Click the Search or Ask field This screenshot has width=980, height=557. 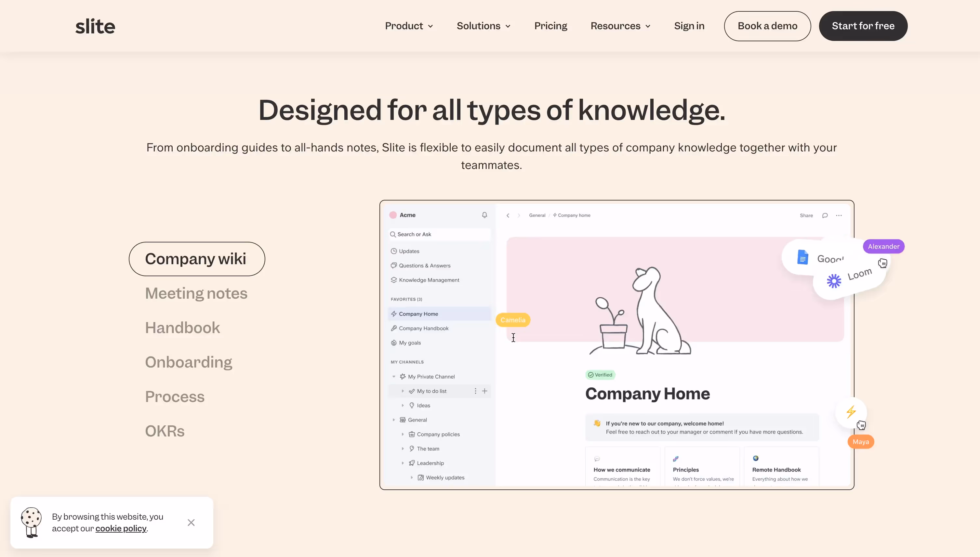pos(439,234)
